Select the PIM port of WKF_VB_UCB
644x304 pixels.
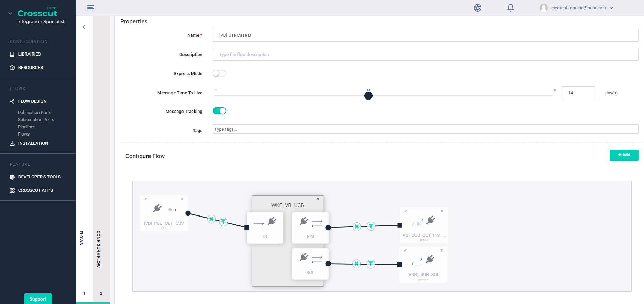310,228
